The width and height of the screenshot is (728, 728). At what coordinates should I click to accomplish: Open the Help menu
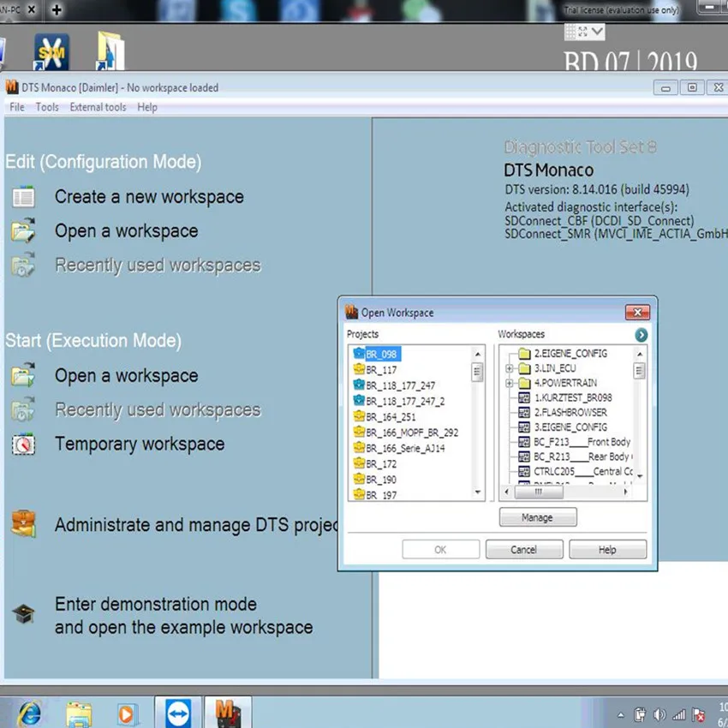click(x=147, y=107)
